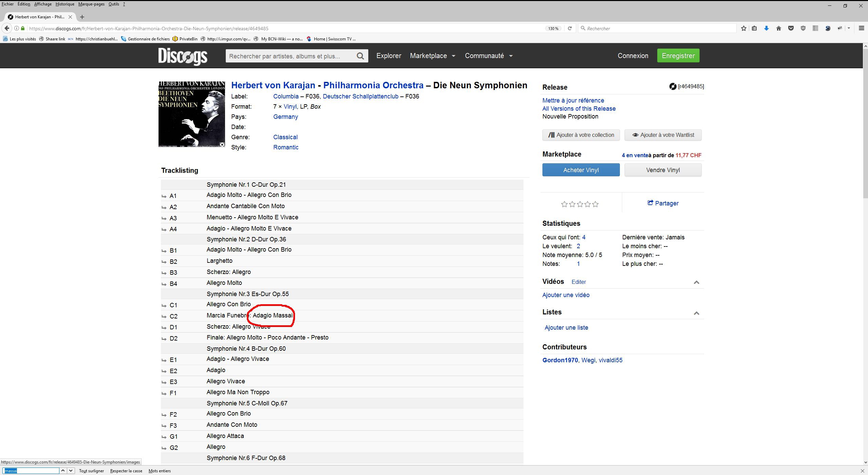Toggle Tout surligner in find bar
This screenshot has width=868, height=475.
[91, 471]
